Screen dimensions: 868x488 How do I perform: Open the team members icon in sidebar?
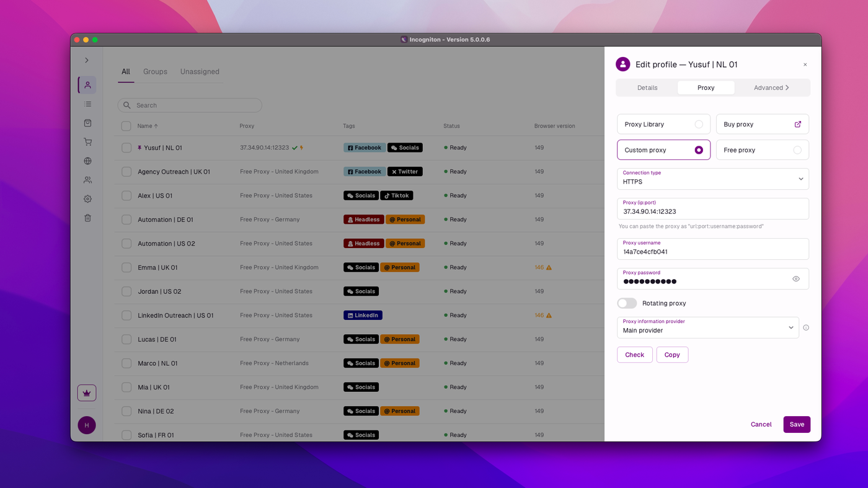point(87,180)
